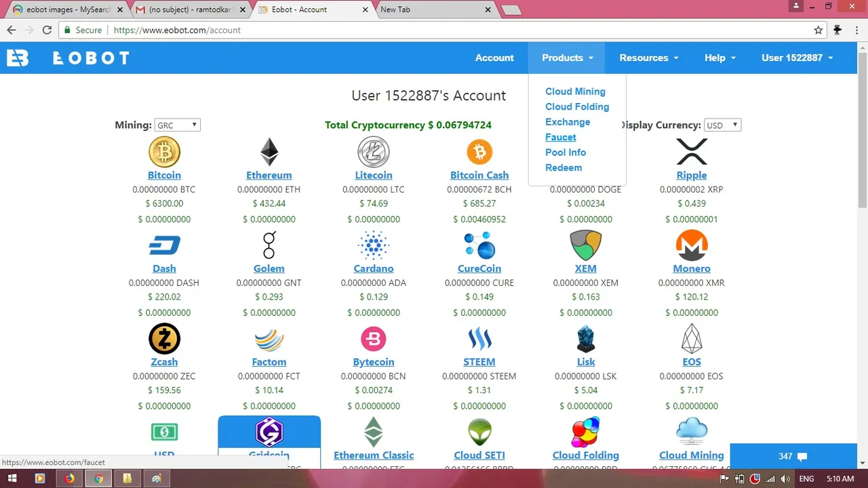Image resolution: width=868 pixels, height=488 pixels.
Task: Click the Dash logo icon
Action: [164, 245]
